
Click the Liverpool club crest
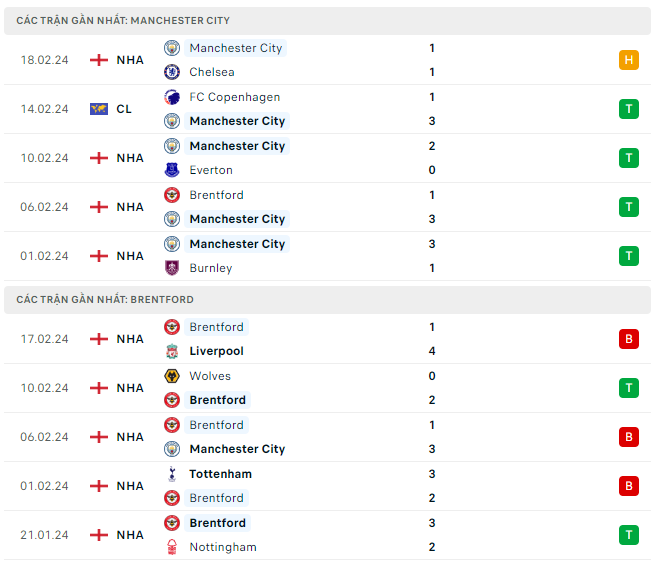[172, 351]
